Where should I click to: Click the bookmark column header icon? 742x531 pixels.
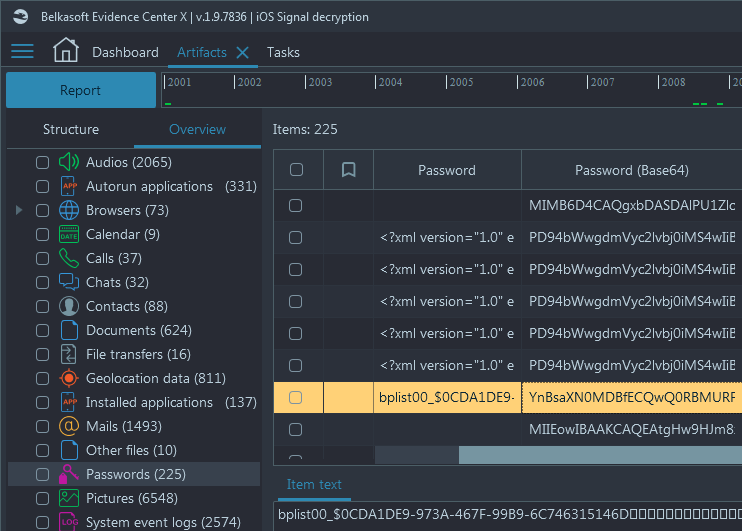(x=349, y=169)
